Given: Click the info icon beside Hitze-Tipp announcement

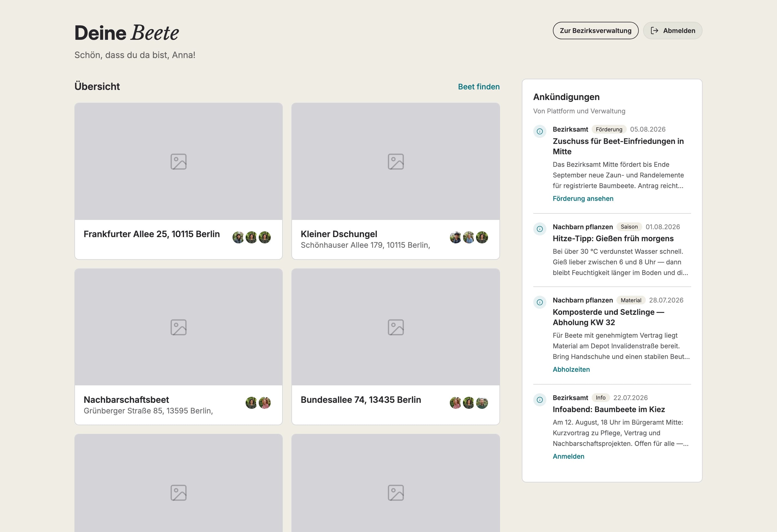Looking at the screenshot, I should point(540,229).
